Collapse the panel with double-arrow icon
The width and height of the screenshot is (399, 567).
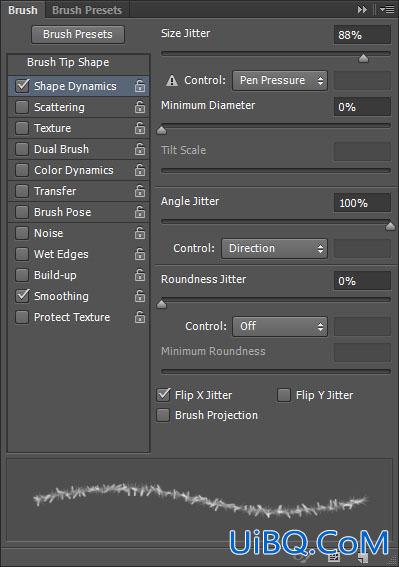(x=362, y=10)
